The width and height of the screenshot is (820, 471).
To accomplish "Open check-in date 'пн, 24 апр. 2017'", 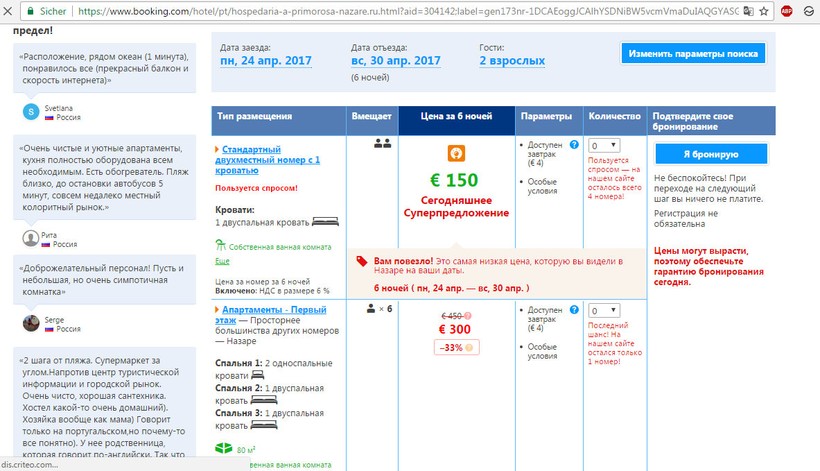I will (266, 61).
